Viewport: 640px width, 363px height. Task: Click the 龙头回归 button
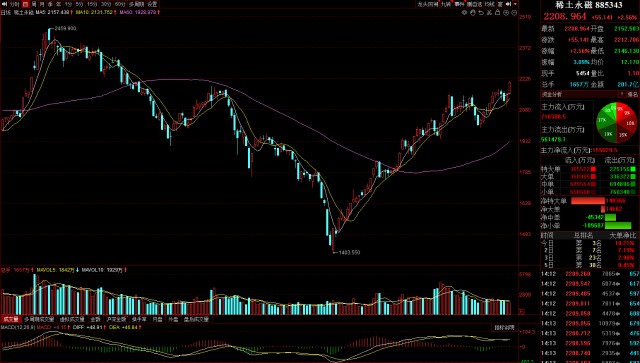[x=428, y=4]
